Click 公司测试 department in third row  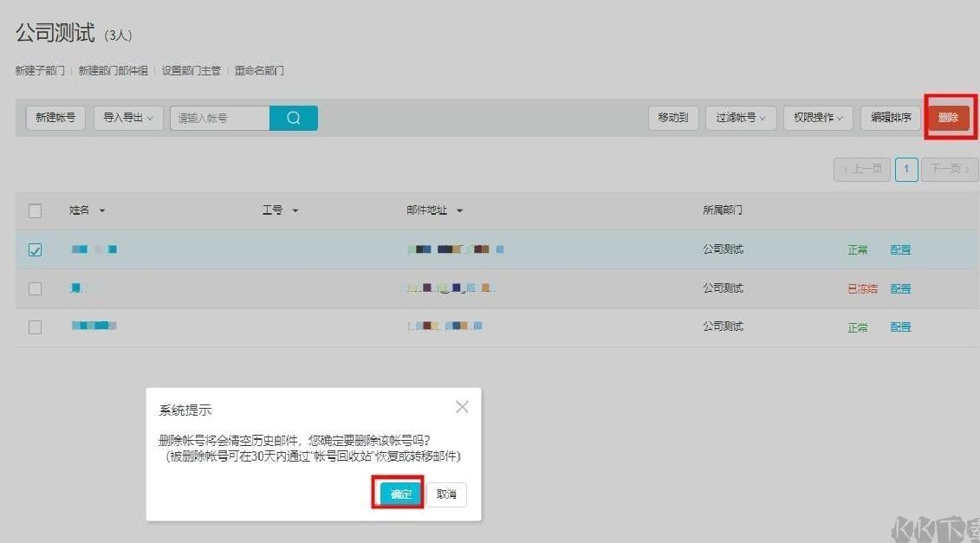coord(724,326)
